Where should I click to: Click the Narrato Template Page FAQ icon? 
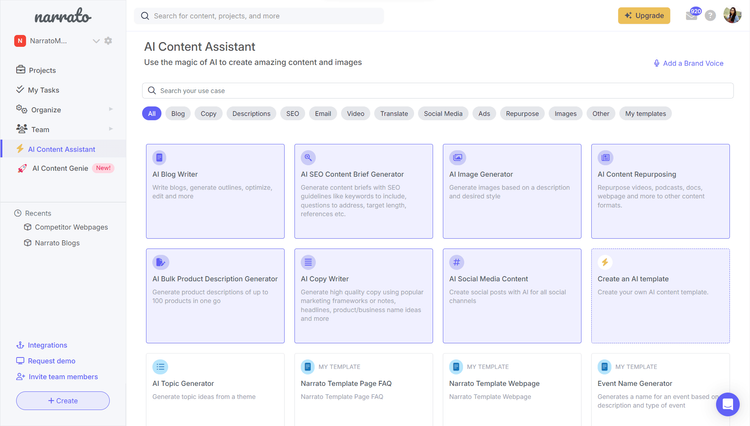[308, 367]
